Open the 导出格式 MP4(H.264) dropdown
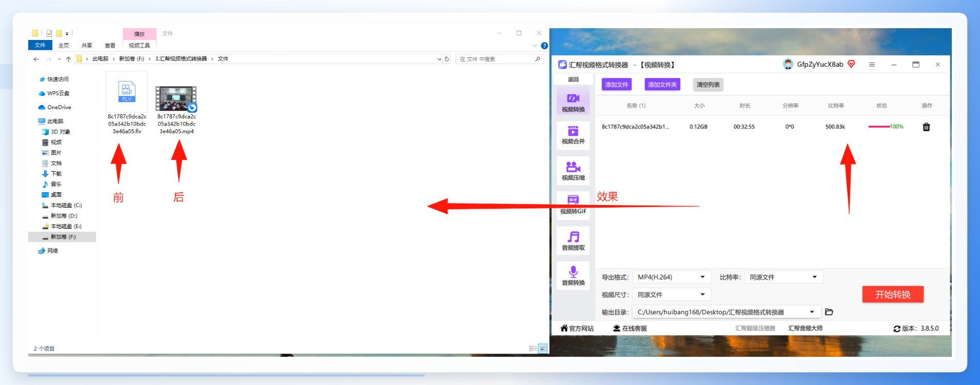Viewport: 980px width, 385px height. [x=672, y=277]
